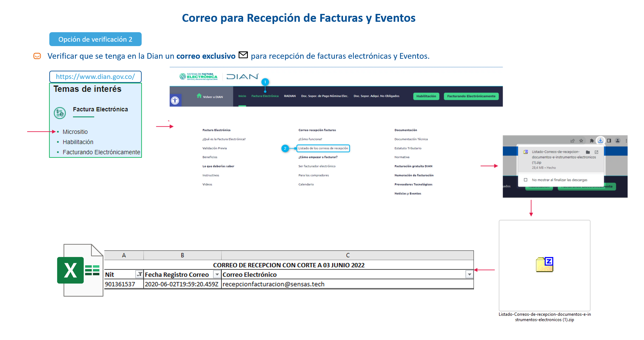The height and width of the screenshot is (340, 644).
Task: Open downloaded zip in new tab icon
Action: (x=597, y=152)
